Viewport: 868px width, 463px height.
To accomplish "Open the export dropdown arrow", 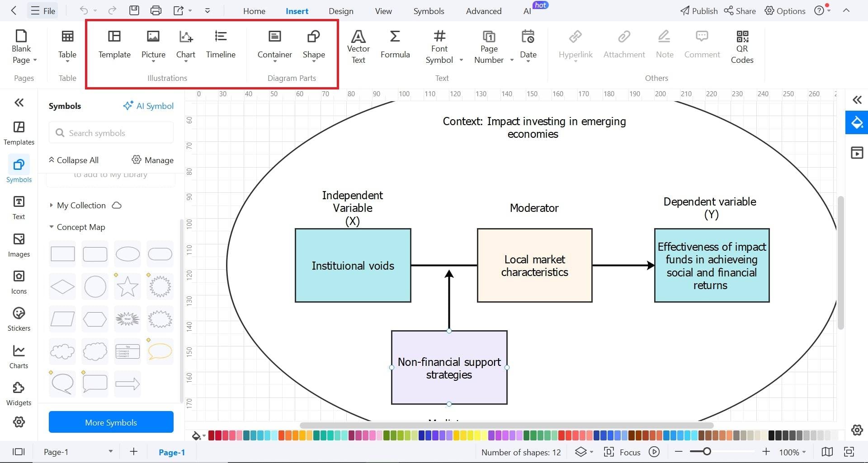I will 190,10.
